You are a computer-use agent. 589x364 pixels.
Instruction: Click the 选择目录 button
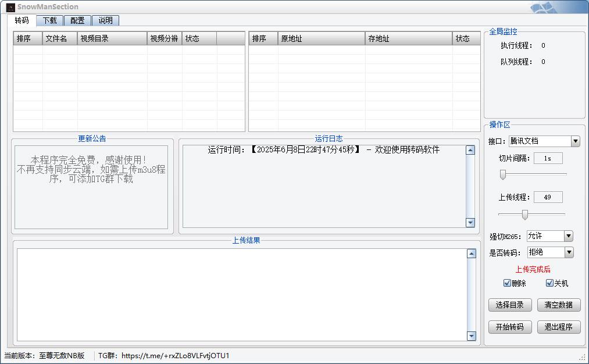tap(509, 305)
